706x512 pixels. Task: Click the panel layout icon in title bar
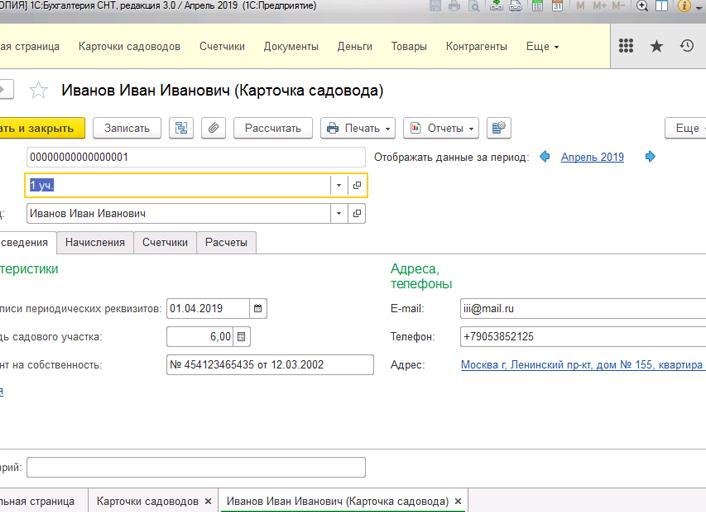point(661,6)
